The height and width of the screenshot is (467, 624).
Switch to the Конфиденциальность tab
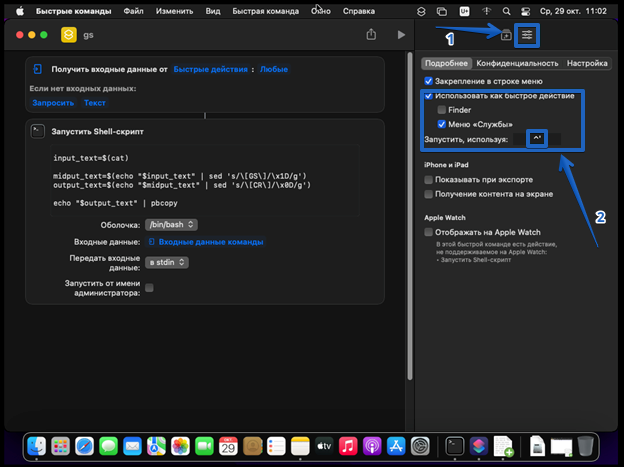click(x=518, y=62)
